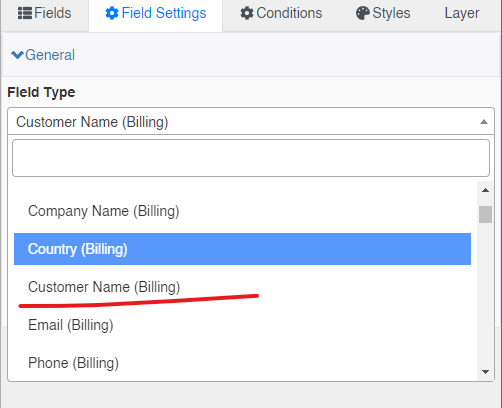502x408 pixels.
Task: Click the option list scrollbar thumb
Action: coord(485,214)
